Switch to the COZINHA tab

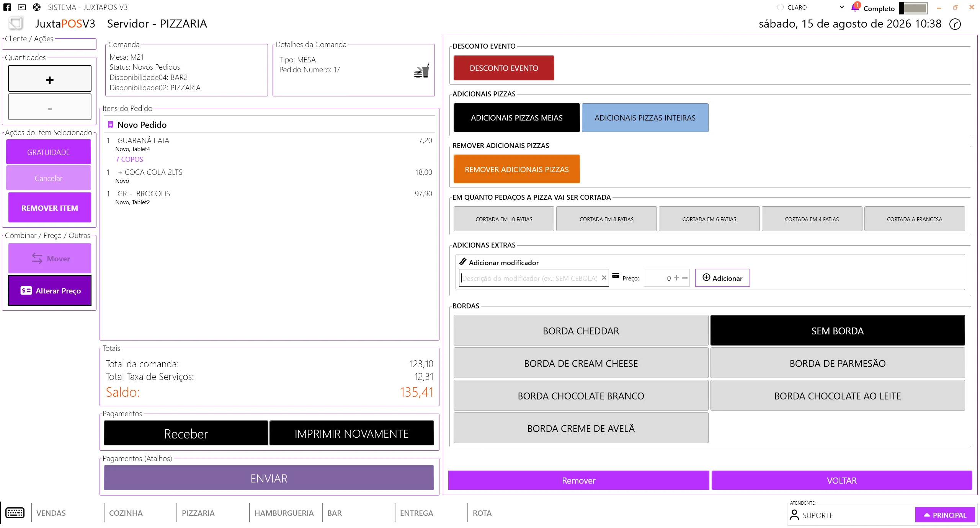click(126, 513)
